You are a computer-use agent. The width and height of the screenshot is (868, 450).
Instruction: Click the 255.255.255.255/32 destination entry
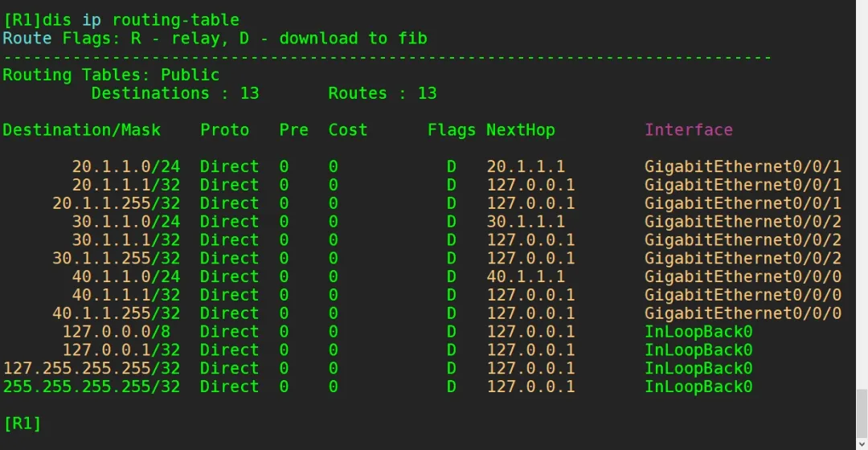(x=92, y=387)
